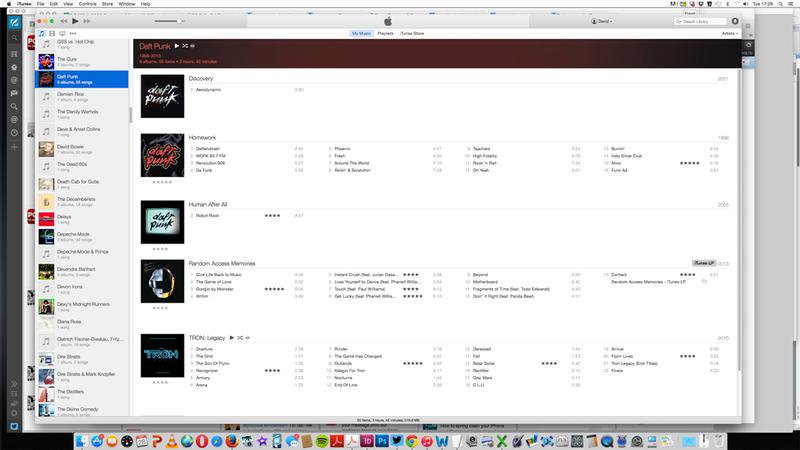The width and height of the screenshot is (800, 450).
Task: Click the song Around The World
Action: point(352,163)
